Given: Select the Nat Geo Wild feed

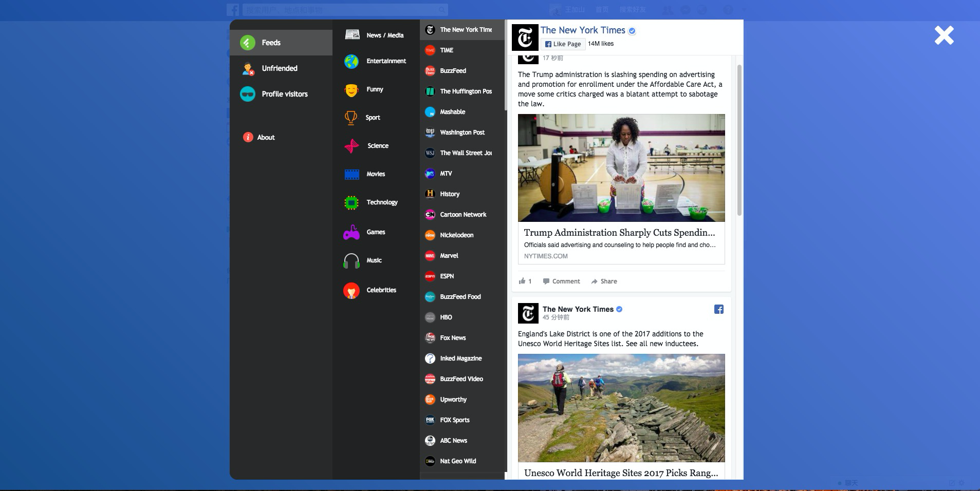Looking at the screenshot, I should point(462,461).
